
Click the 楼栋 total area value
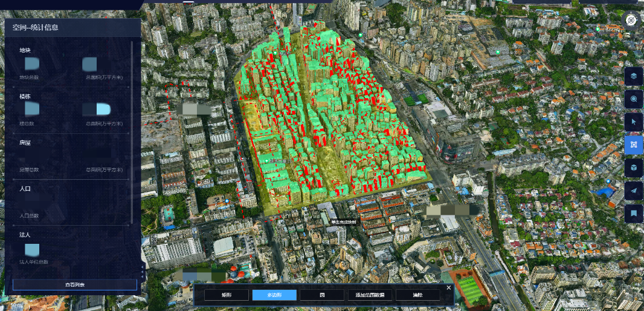(97, 110)
